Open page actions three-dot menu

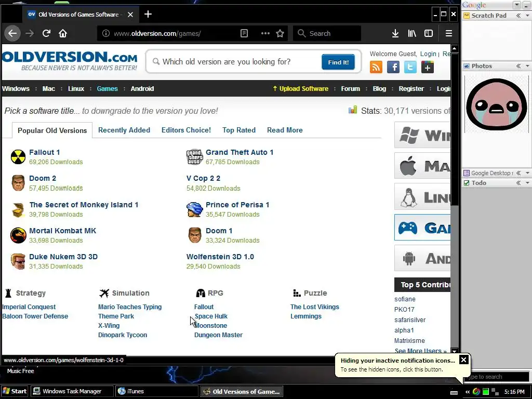(x=265, y=33)
